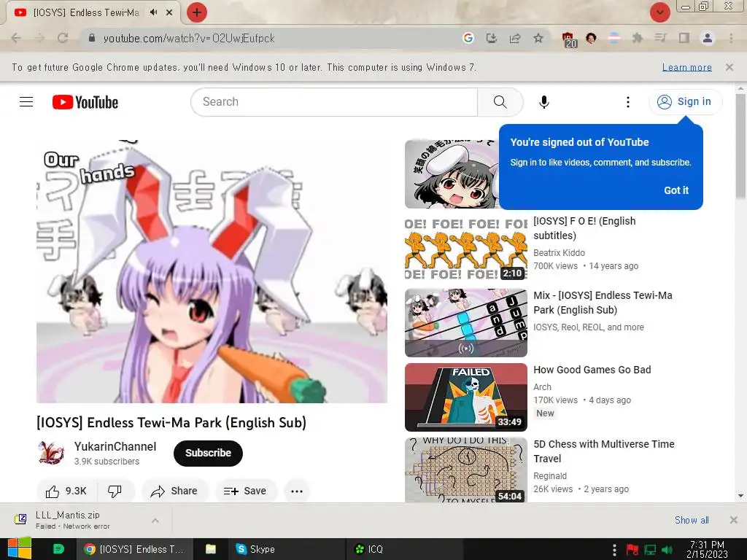Open '5D Chess with Multiverse Time Travel' title
Screen dimensions: 747x560
click(603, 451)
